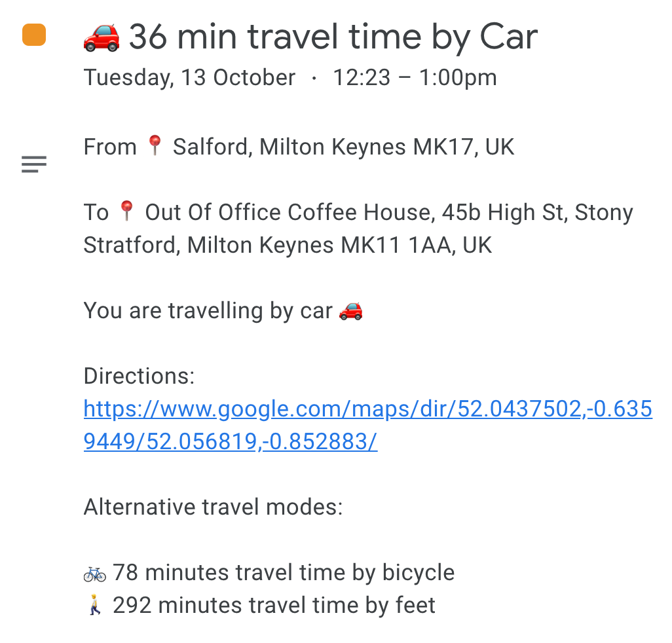This screenshot has width=672, height=643.
Task: Click the bicycle emoji icon
Action: tap(95, 574)
